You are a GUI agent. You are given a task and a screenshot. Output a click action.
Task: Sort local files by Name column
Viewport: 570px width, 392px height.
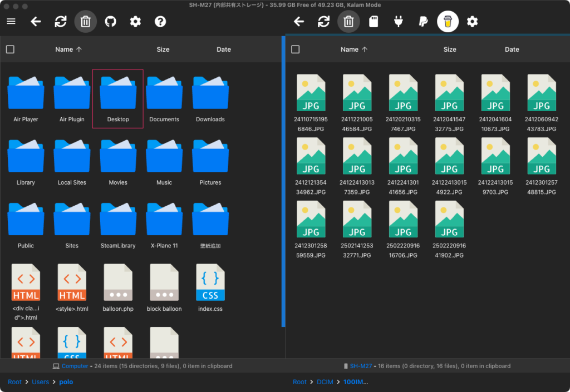(x=64, y=49)
